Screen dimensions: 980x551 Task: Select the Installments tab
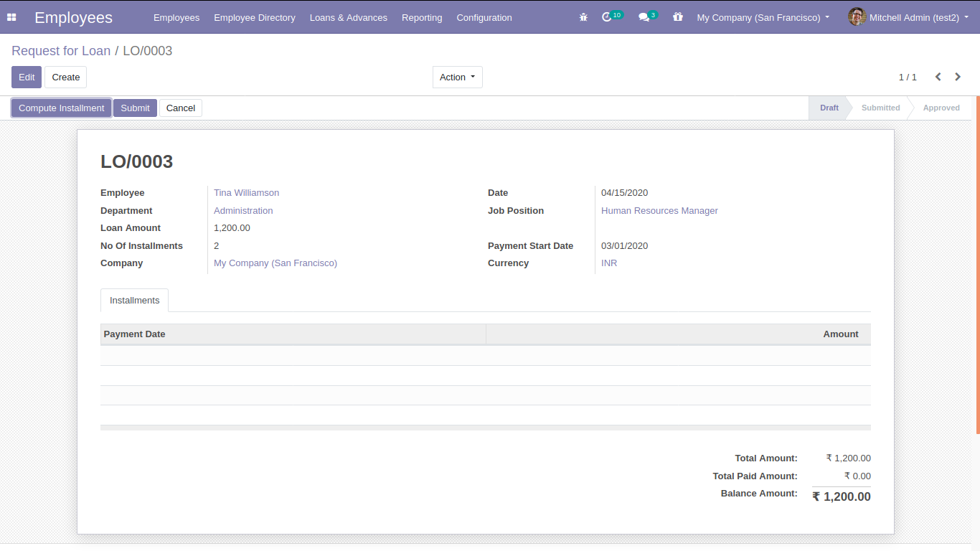(134, 301)
